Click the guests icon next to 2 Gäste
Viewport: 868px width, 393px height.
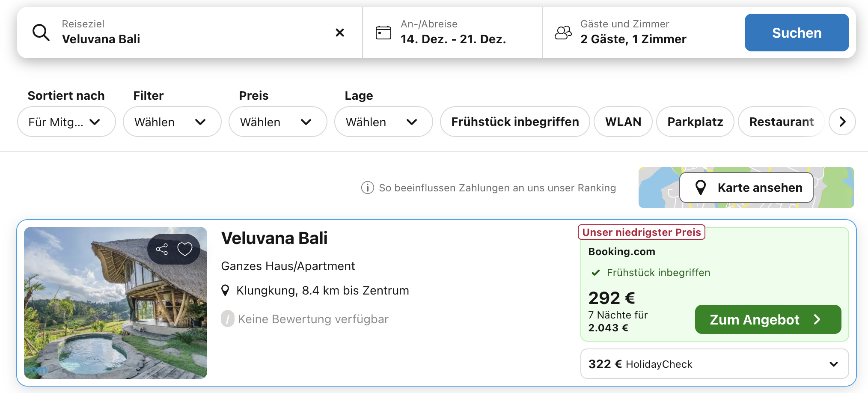(x=563, y=32)
